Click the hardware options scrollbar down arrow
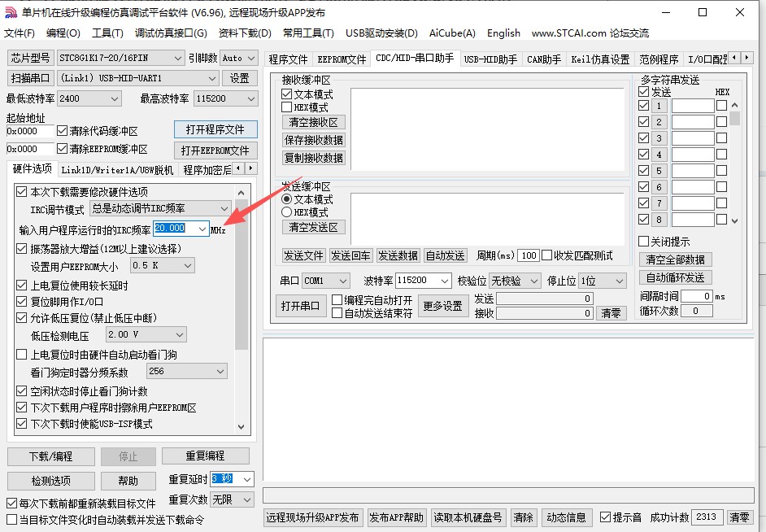This screenshot has height=532, width=766. (242, 425)
